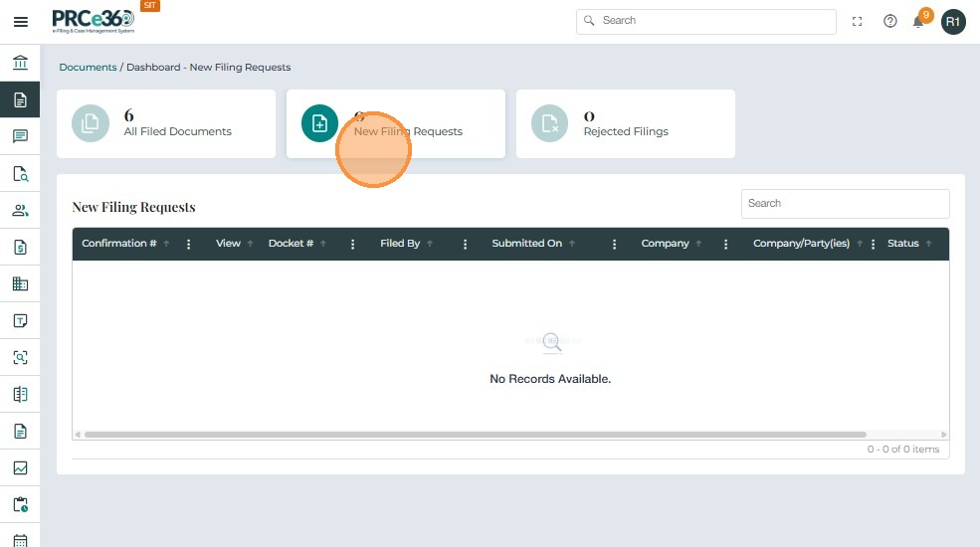Click the PRCe360 logo
980x547 pixels.
click(x=94, y=21)
